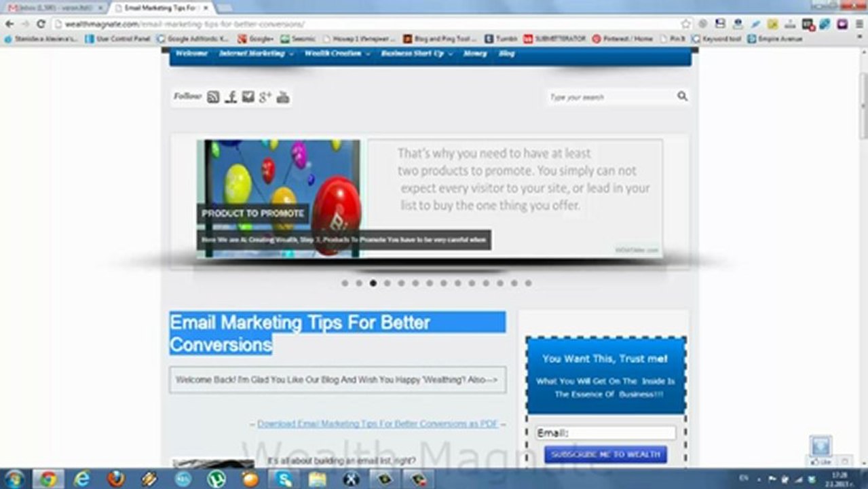This screenshot has height=489, width=868.
Task: Open the YouTube follow icon
Action: point(283,97)
